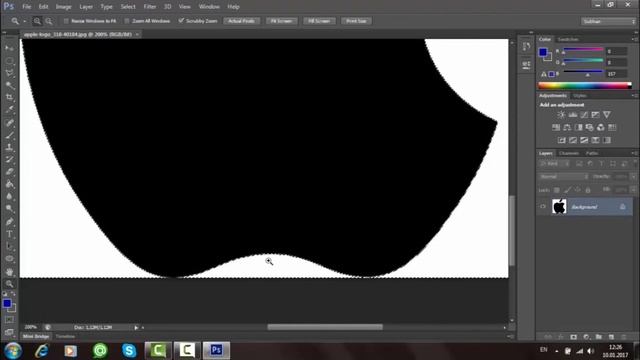
Task: Open the History panel icon
Action: click(x=527, y=46)
